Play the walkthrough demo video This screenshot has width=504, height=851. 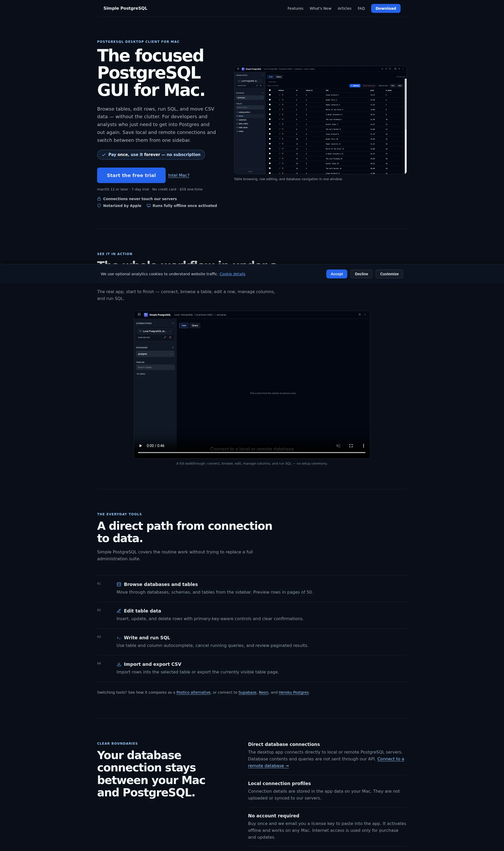coord(141,446)
